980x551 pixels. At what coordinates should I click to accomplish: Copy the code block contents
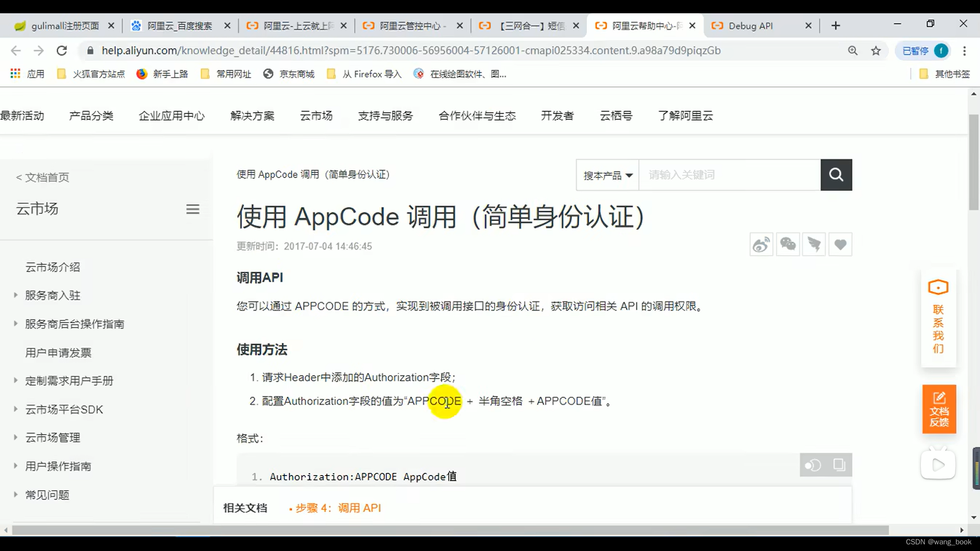click(839, 465)
